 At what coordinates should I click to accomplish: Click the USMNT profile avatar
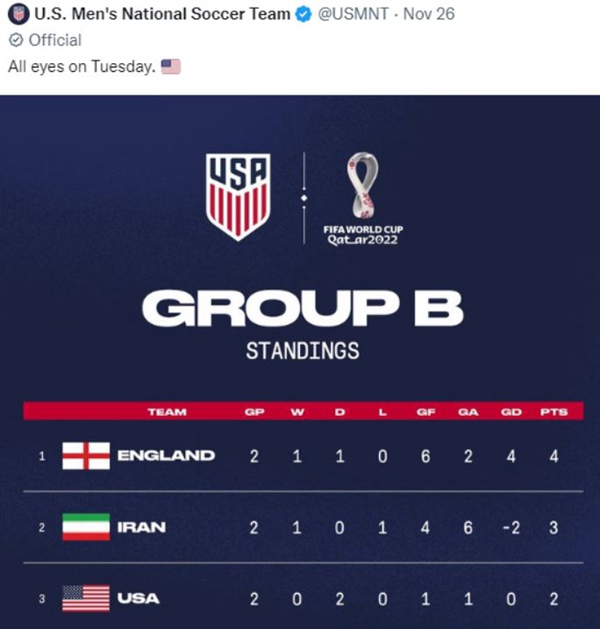(x=18, y=16)
